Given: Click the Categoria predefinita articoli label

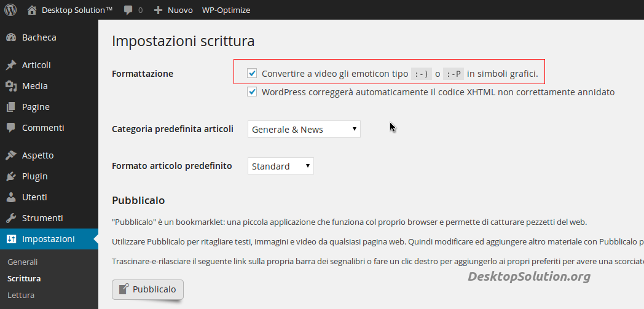Looking at the screenshot, I should click(x=173, y=129).
